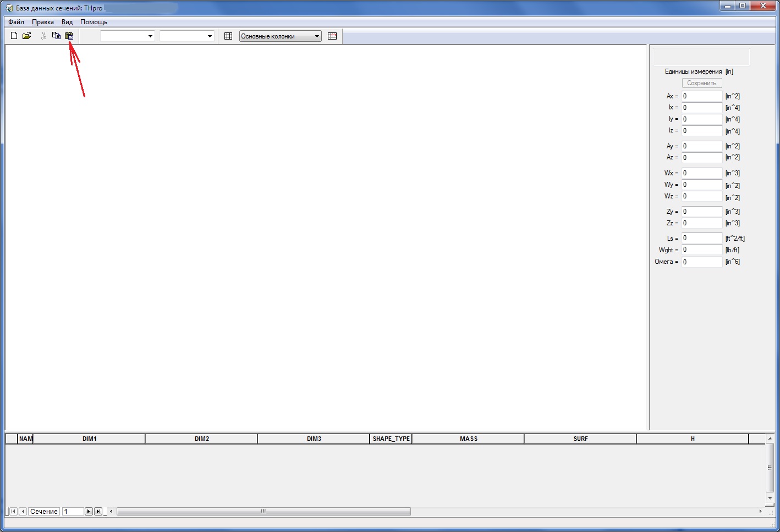Click the Wx value field
The image size is (780, 532).
tap(702, 173)
